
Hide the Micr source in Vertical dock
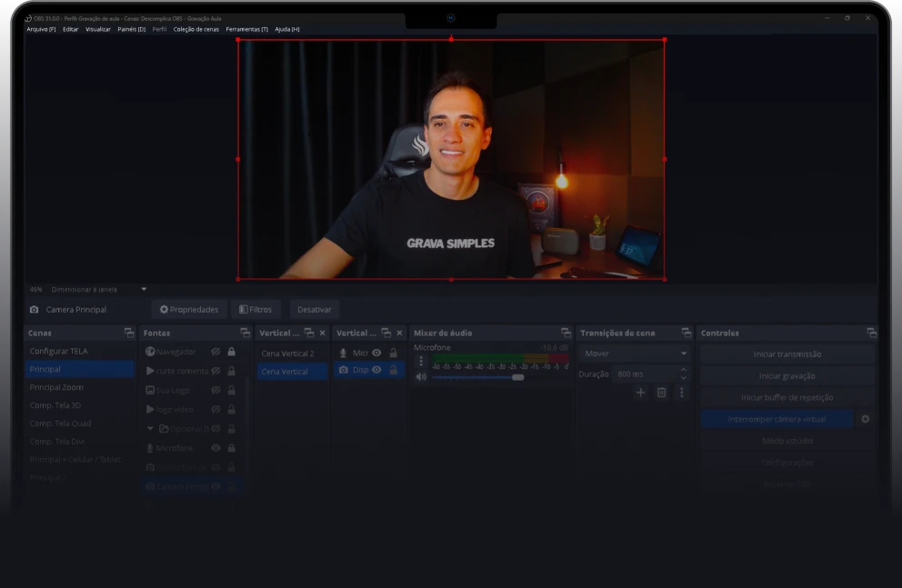tap(376, 353)
